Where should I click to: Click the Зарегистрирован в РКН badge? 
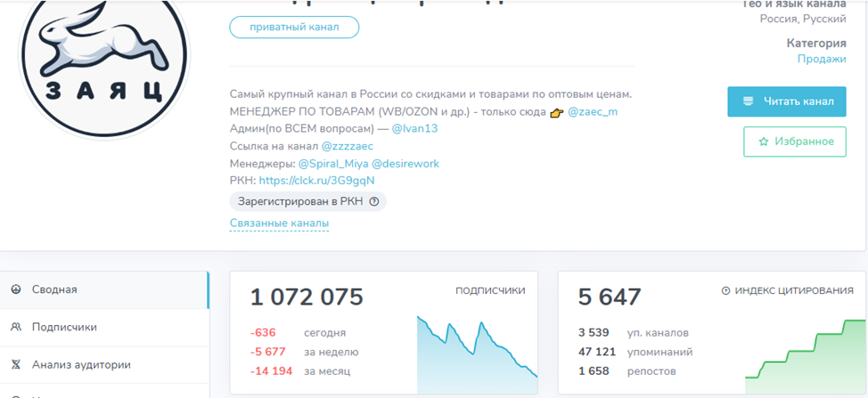point(307,201)
